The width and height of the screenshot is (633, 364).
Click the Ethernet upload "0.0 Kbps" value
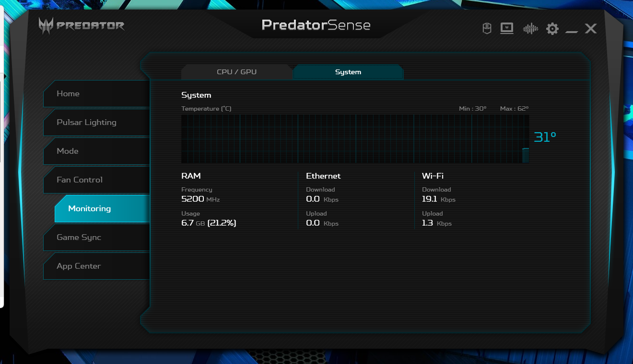point(322,223)
